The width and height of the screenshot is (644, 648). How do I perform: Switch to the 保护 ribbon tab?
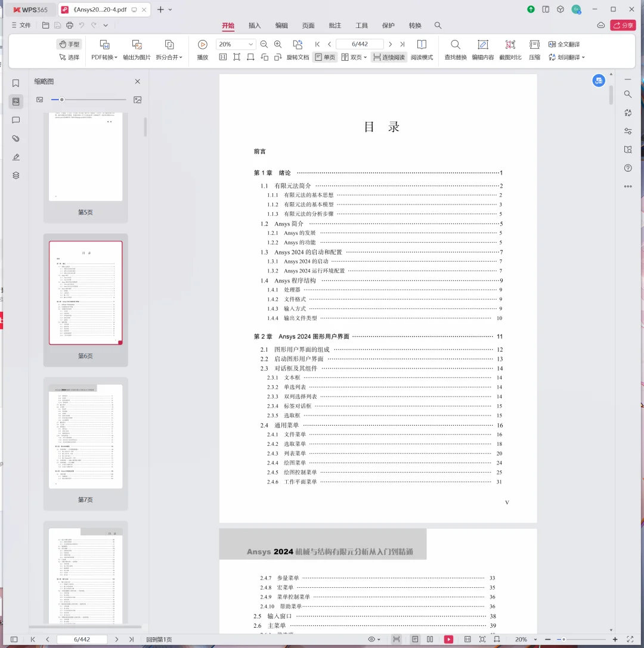[388, 26]
